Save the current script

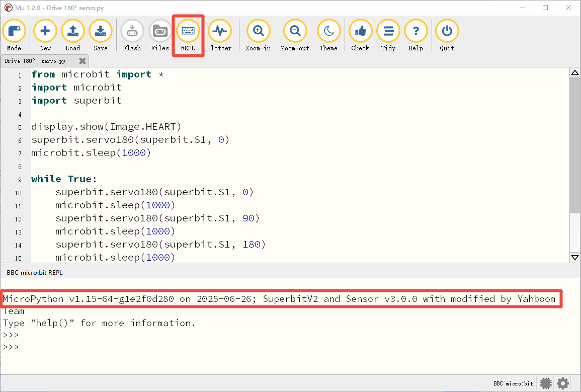point(101,36)
